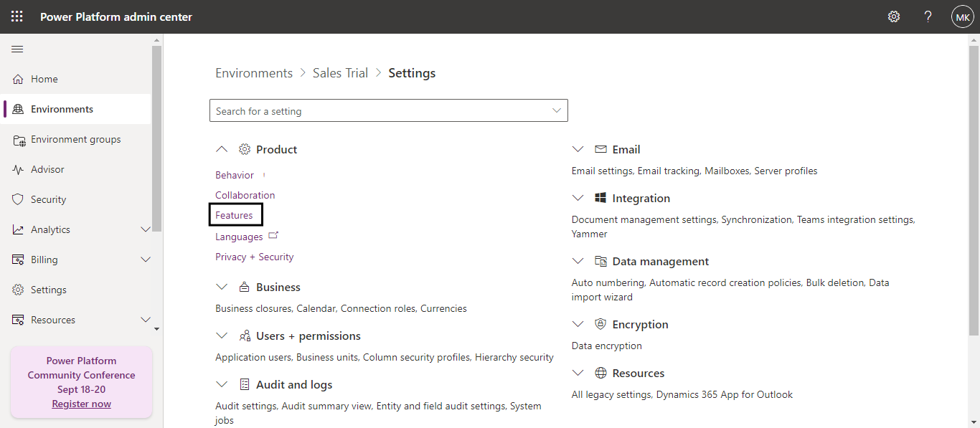
Task: Collapse navigation with the hamburger icon
Action: [x=17, y=49]
